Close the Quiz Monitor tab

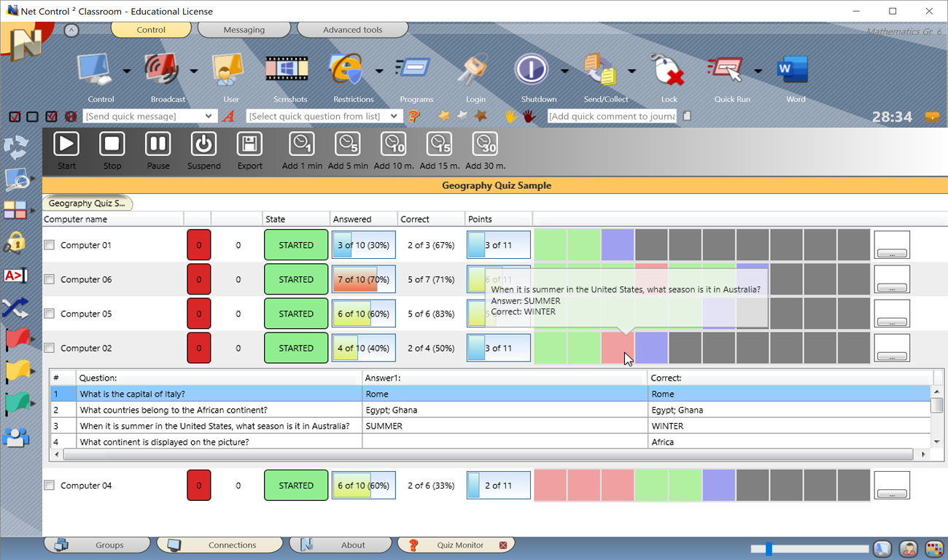coord(503,545)
